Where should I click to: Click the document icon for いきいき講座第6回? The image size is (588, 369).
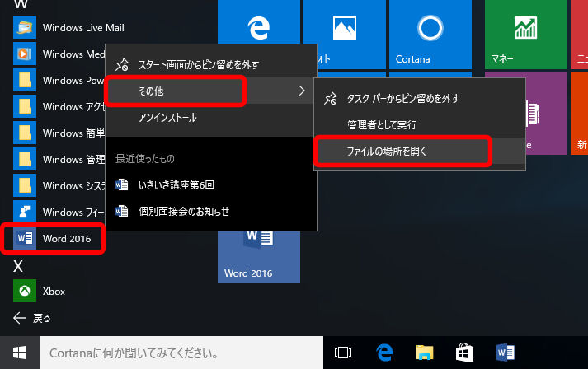coord(121,184)
